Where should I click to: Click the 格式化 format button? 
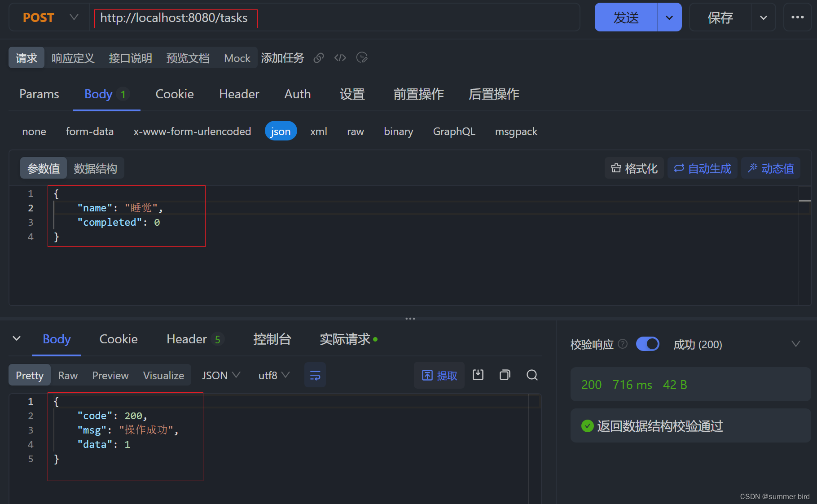pyautogui.click(x=634, y=168)
